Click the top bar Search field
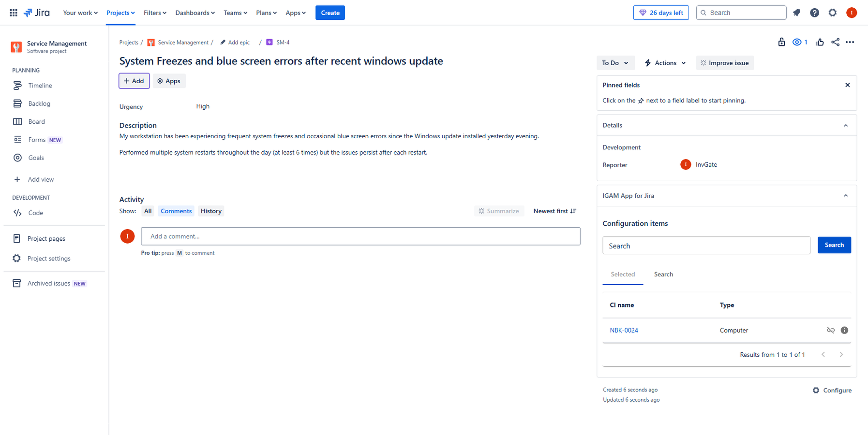 point(741,13)
